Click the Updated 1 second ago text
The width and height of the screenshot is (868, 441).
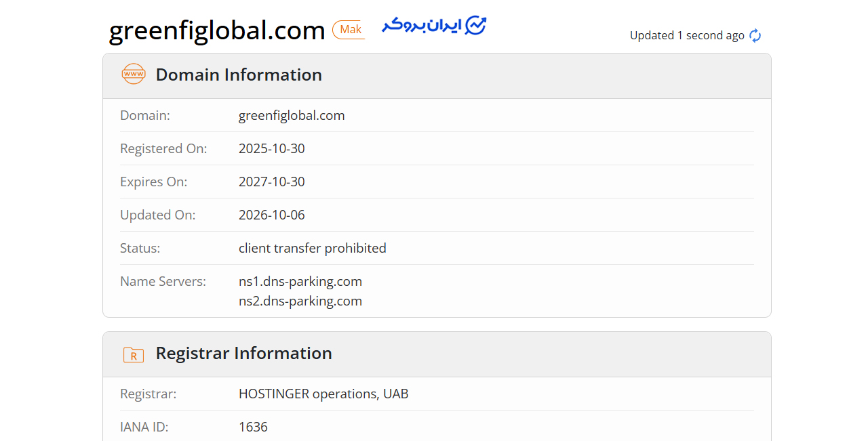687,35
